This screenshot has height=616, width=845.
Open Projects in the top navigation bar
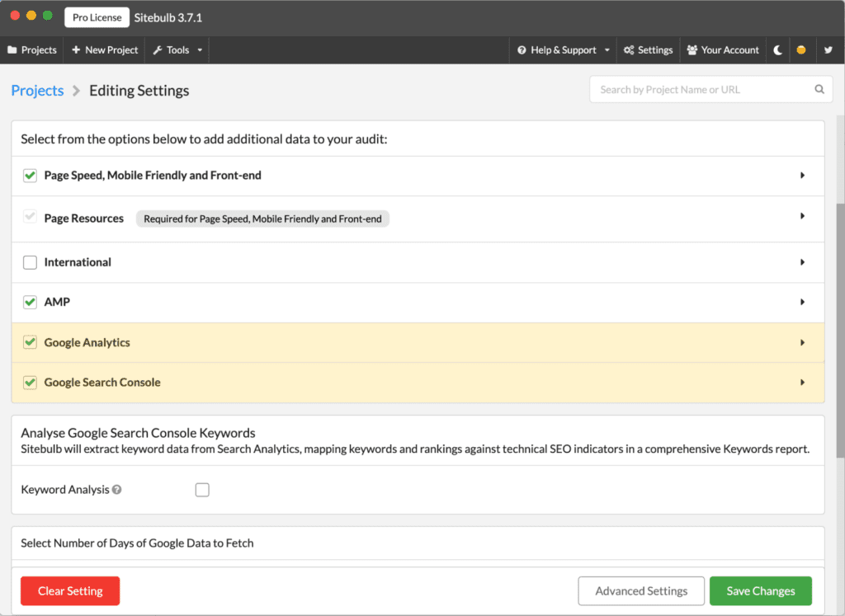(x=32, y=50)
